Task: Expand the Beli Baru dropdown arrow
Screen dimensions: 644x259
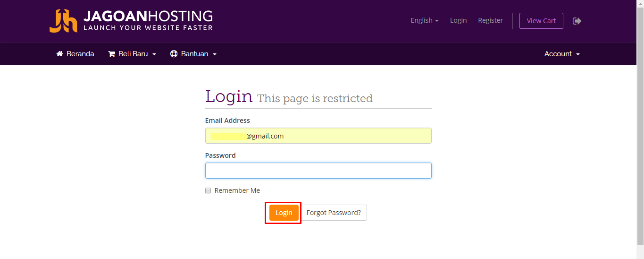Action: click(154, 54)
